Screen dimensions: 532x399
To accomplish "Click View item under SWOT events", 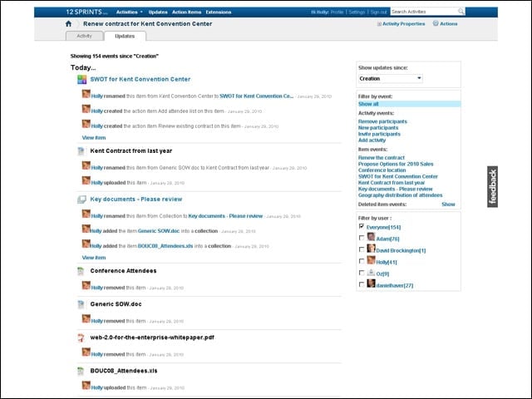I will click(94, 138).
